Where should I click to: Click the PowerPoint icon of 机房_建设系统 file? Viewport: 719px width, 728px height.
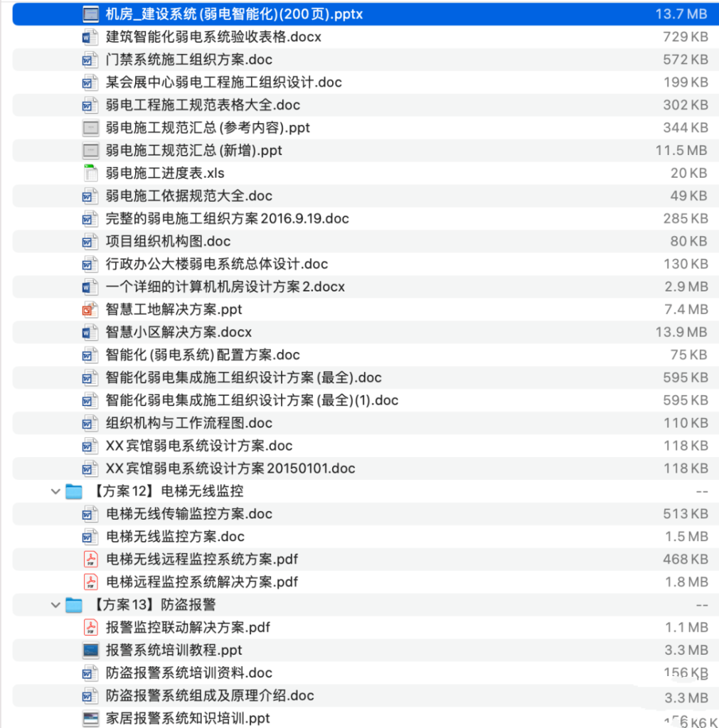[x=90, y=14]
